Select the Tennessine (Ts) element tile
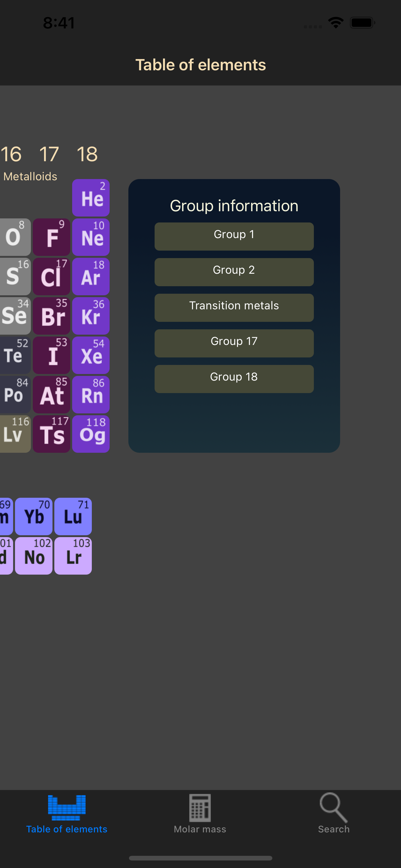Image resolution: width=401 pixels, height=868 pixels. pos(52,434)
